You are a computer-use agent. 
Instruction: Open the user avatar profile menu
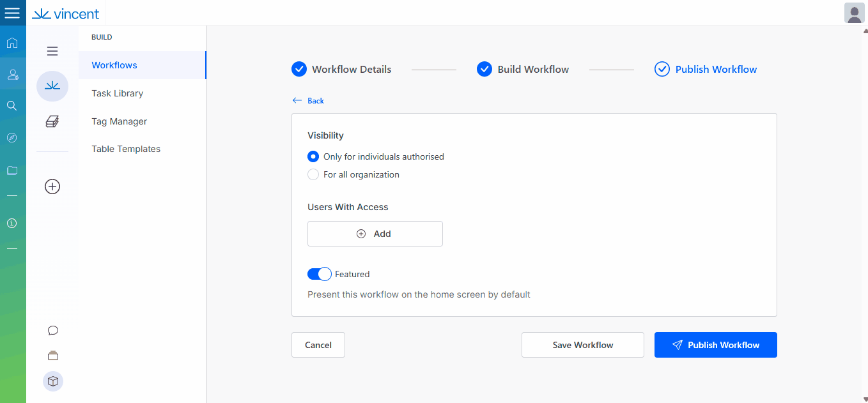click(x=854, y=13)
